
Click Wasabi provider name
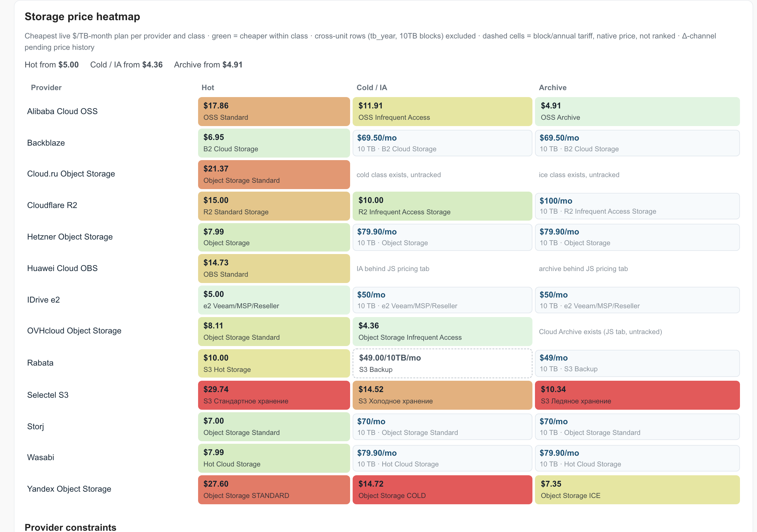pyautogui.click(x=41, y=458)
